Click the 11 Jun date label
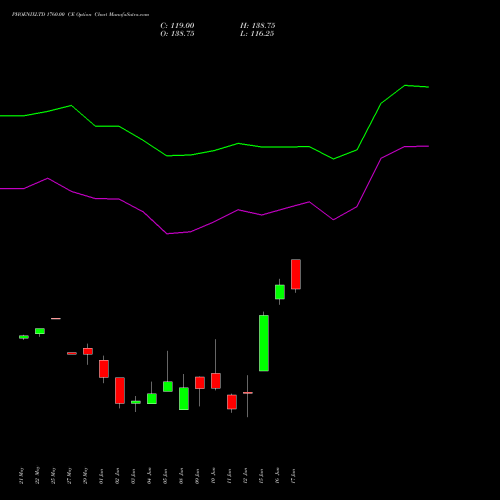The image size is (500, 500). [x=230, y=476]
